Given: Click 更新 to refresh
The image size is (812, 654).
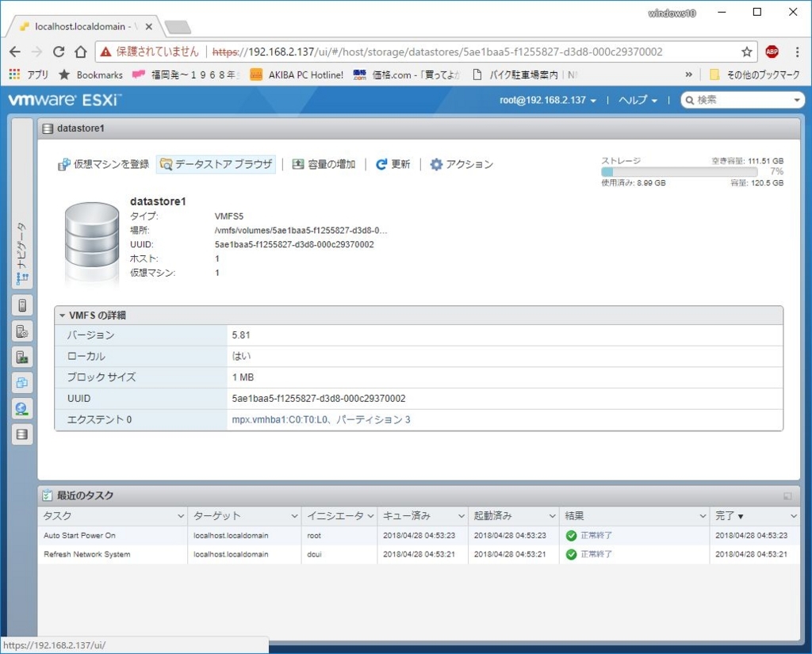Looking at the screenshot, I should [393, 164].
